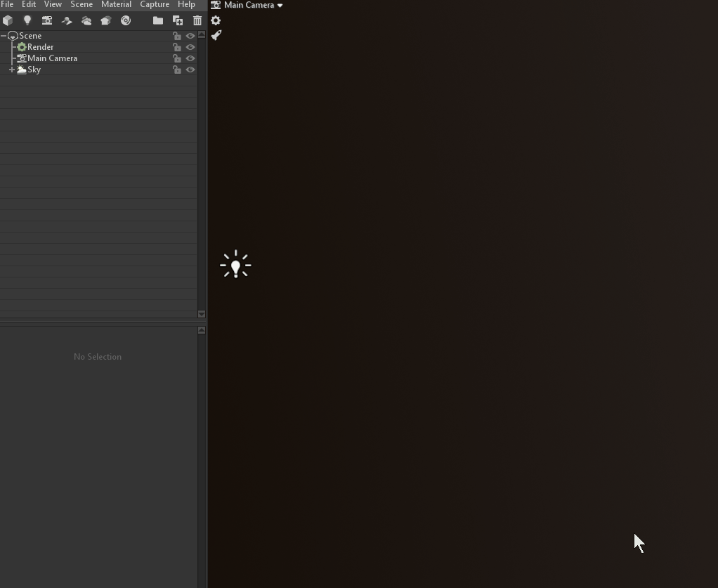The image size is (718, 588).
Task: Open viewport settings gear icon
Action: pos(216,20)
